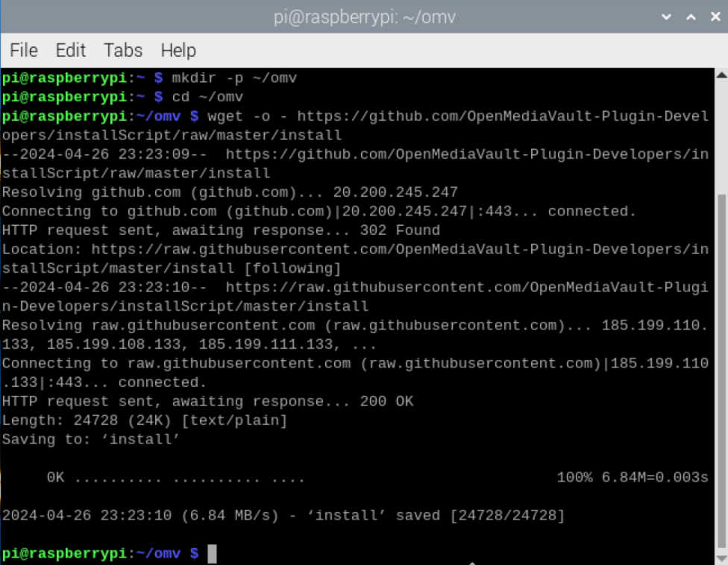
Task: Click the scrollbar up arrow
Action: [721, 75]
